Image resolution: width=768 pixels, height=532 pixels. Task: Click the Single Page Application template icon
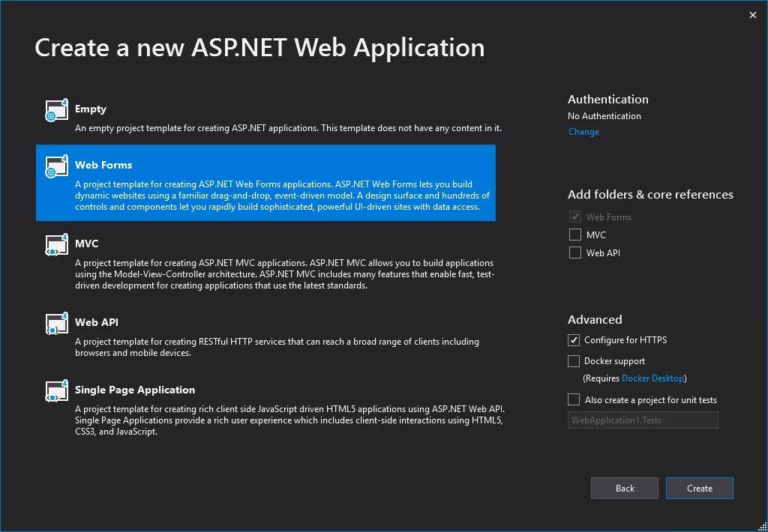(57, 391)
